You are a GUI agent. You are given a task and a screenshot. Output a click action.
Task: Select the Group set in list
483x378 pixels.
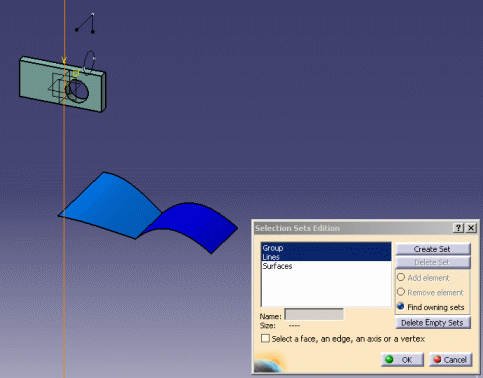click(x=326, y=248)
